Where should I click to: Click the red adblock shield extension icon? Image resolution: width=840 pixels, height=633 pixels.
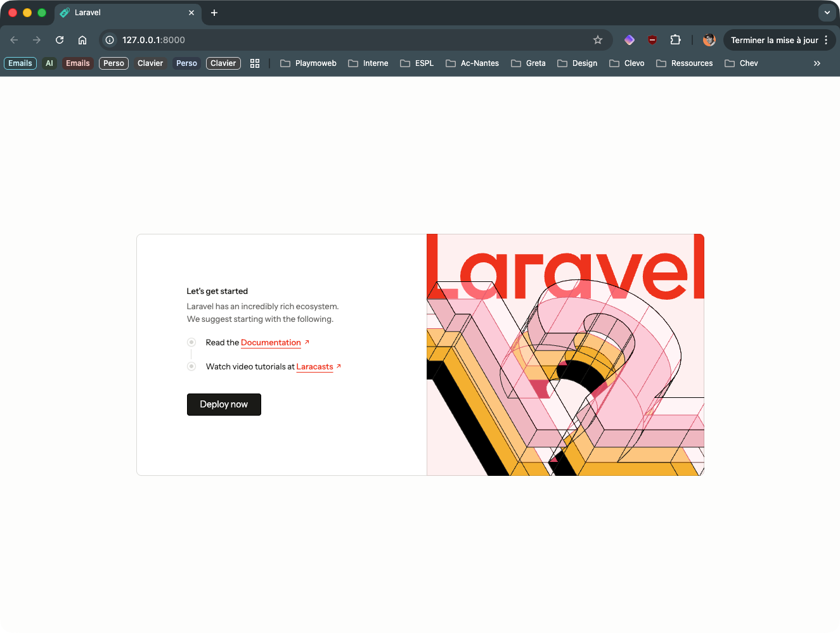(x=652, y=39)
